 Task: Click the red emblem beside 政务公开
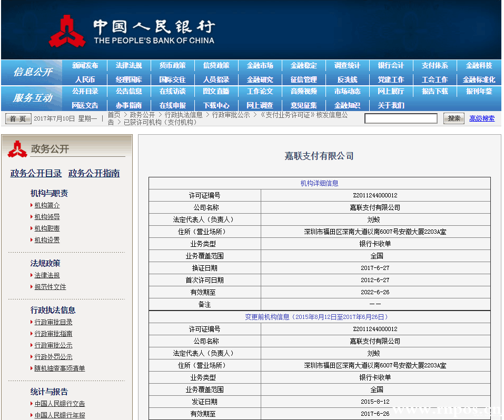17,149
